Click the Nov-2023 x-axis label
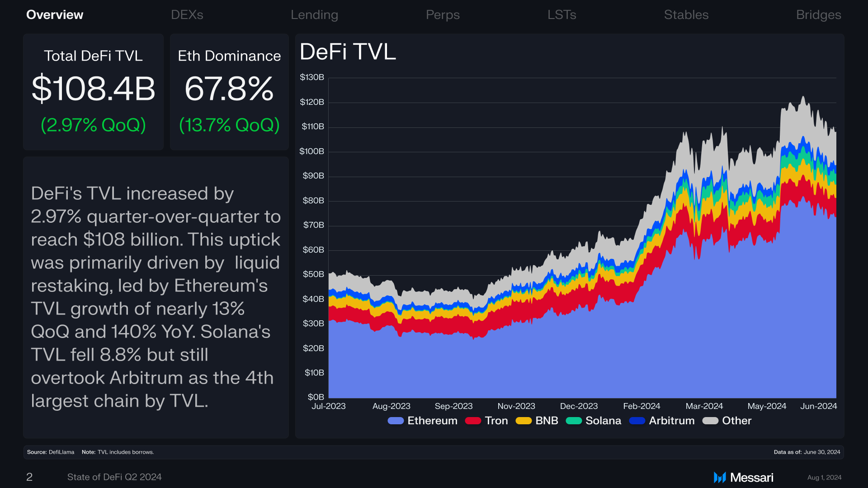868x488 pixels. pyautogui.click(x=516, y=406)
